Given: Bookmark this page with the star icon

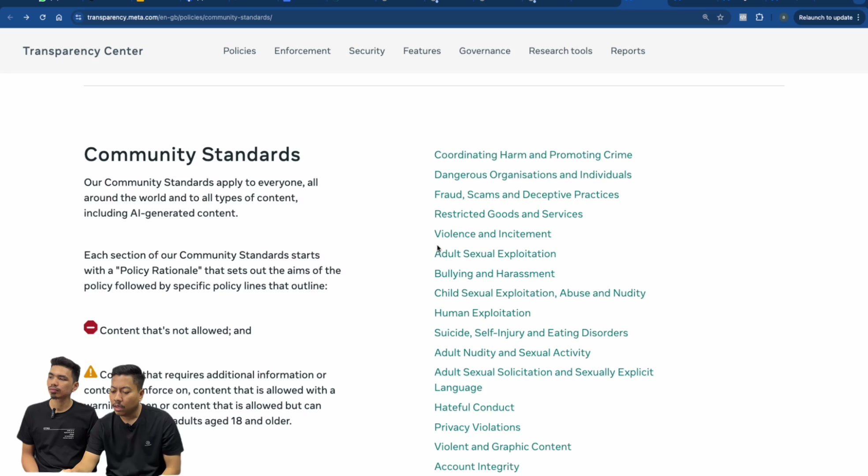Looking at the screenshot, I should click(x=720, y=17).
